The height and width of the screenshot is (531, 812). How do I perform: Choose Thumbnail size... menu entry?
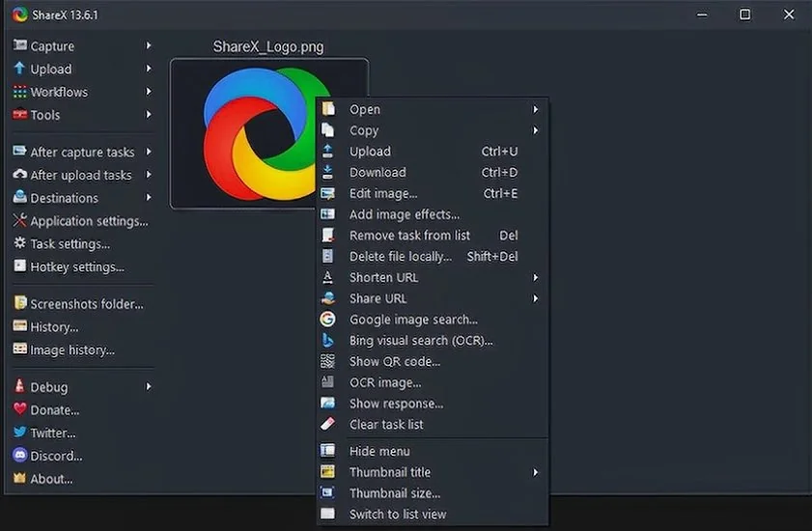(432, 493)
